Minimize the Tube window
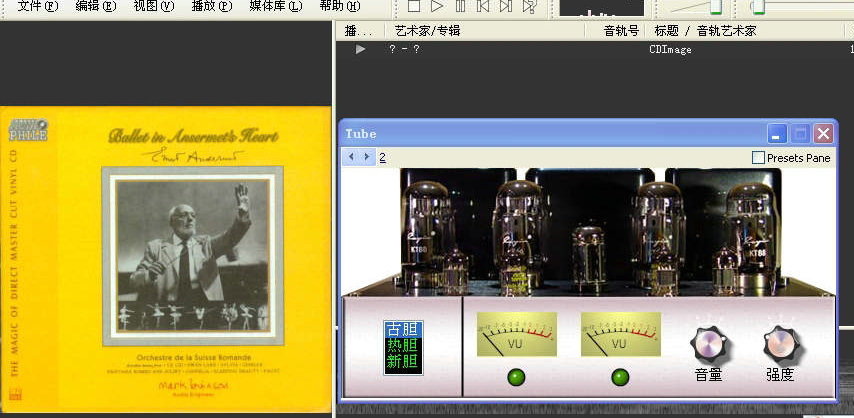 [777, 134]
